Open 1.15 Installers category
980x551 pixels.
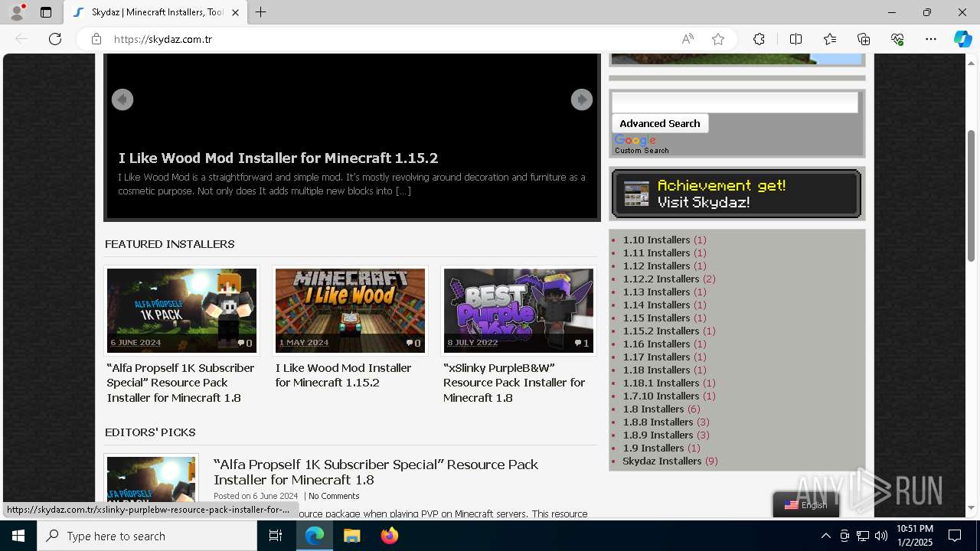[656, 318]
